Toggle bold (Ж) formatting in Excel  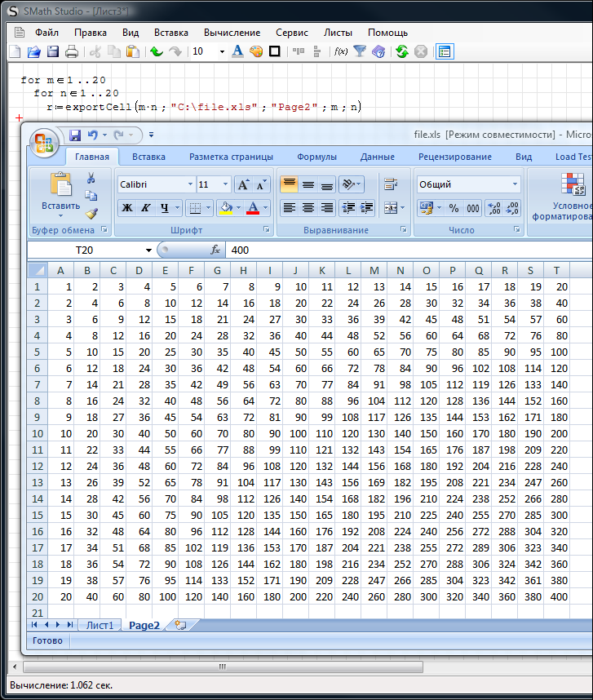pos(127,208)
